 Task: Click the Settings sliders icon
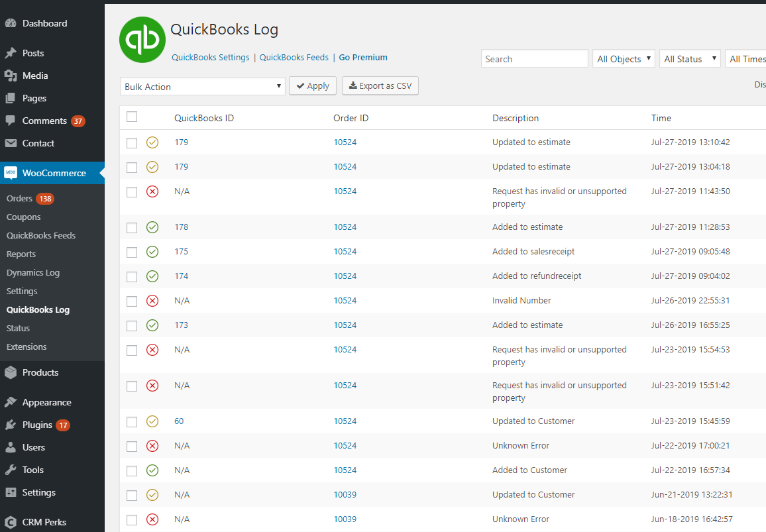click(11, 492)
